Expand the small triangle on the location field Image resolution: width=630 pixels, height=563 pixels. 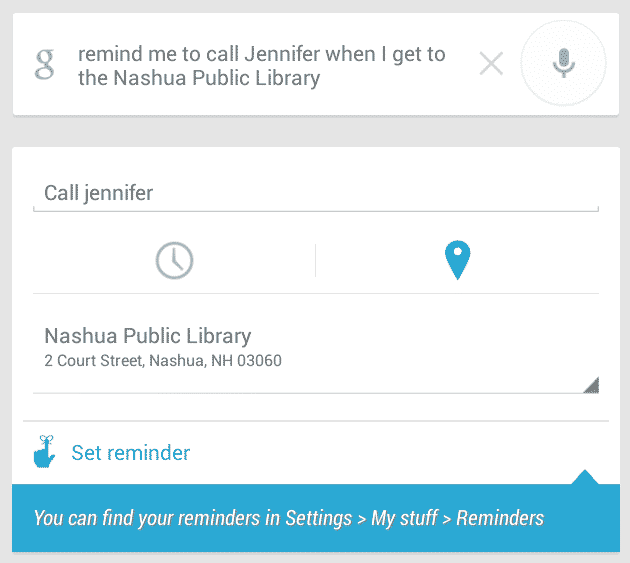(x=590, y=385)
